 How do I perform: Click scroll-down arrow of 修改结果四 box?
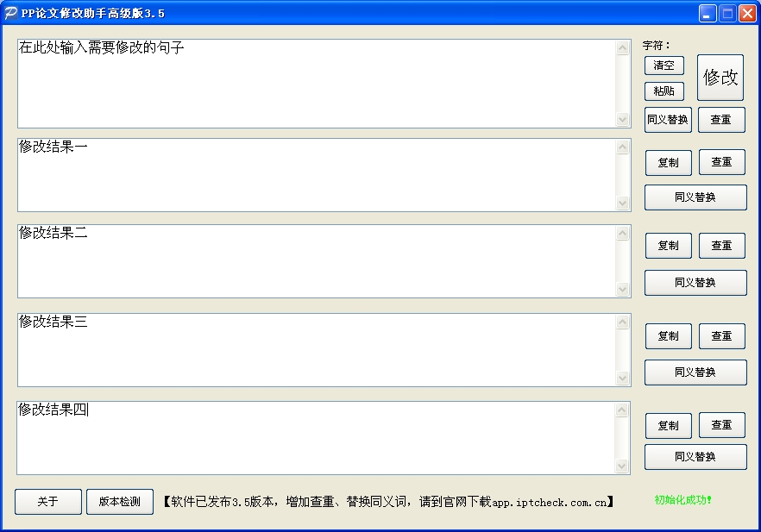point(622,466)
